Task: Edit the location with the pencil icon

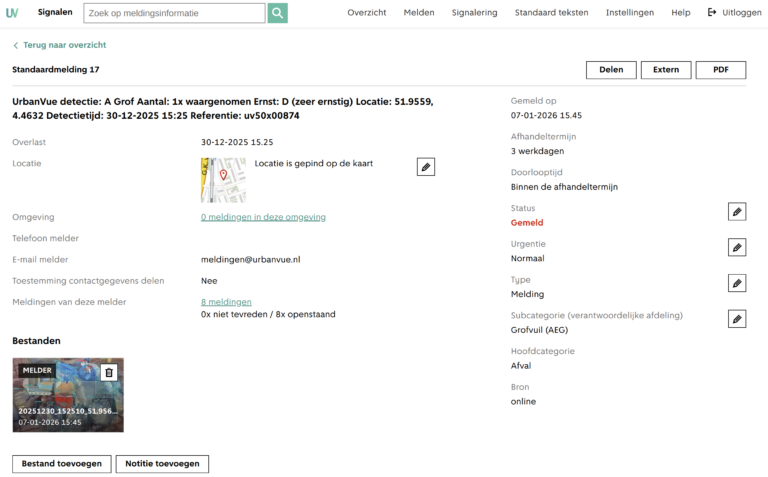Action: click(x=426, y=167)
